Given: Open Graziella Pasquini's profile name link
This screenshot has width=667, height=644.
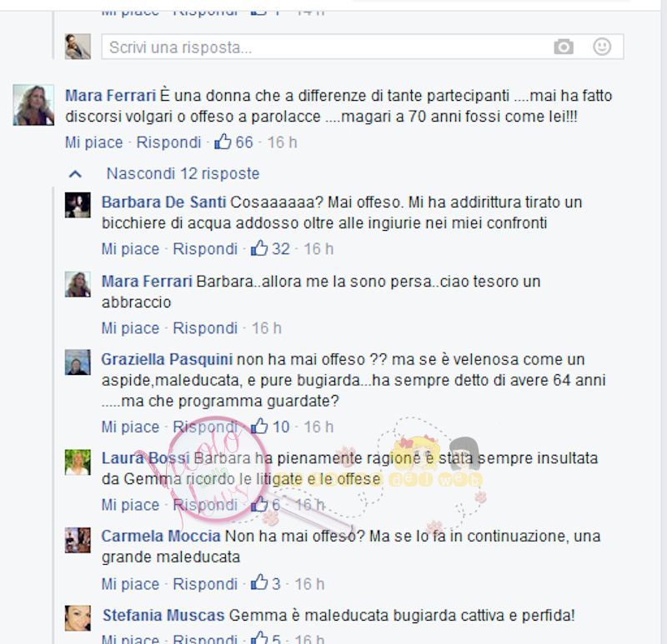Looking at the screenshot, I should coord(167,359).
